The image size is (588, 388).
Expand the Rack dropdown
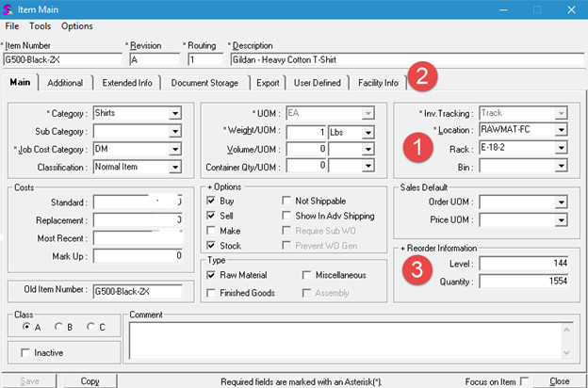pyautogui.click(x=562, y=148)
